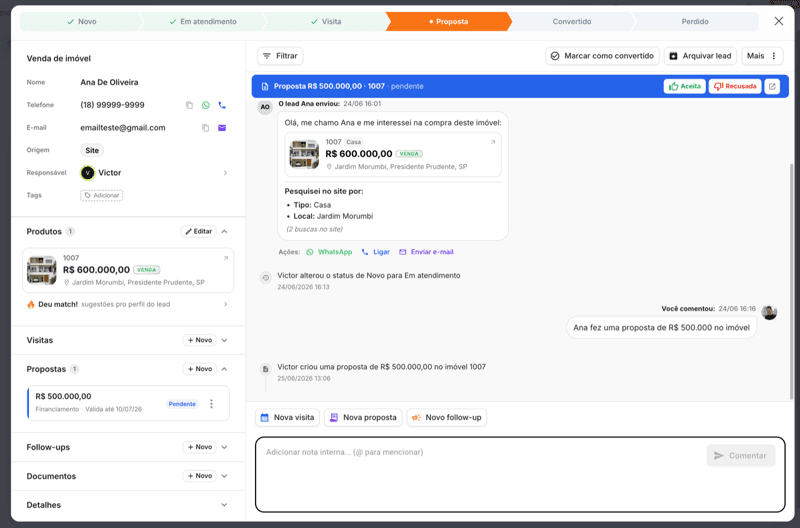Click Nova proposta button

point(363,417)
